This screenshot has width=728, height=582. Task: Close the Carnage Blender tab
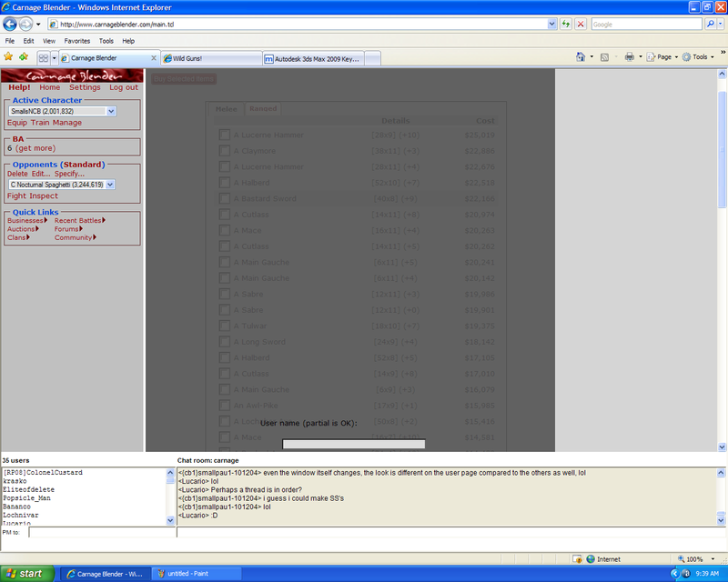coord(154,58)
